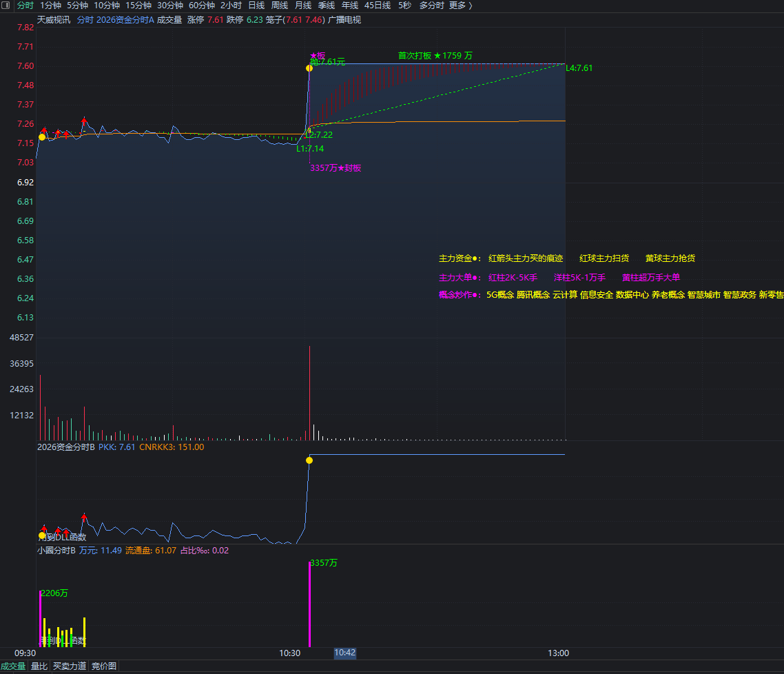Click the 腾讯概念 concept tag
This screenshot has width=784, height=674.
click(x=533, y=295)
